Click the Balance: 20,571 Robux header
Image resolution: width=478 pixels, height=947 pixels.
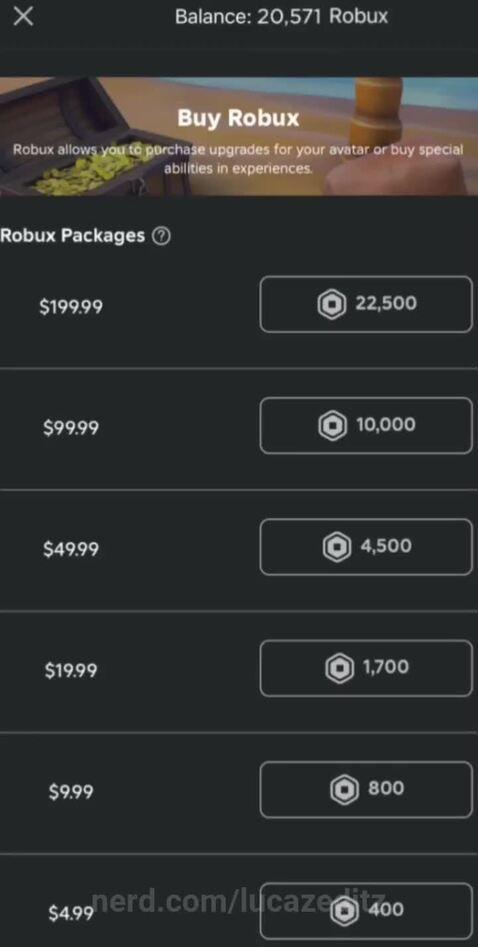point(282,16)
